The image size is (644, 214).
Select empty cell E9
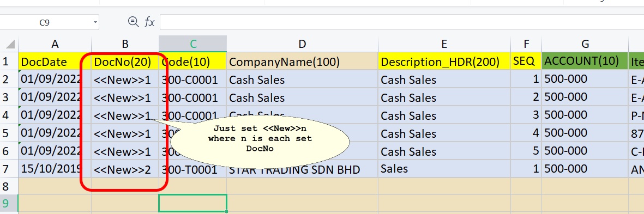444,203
